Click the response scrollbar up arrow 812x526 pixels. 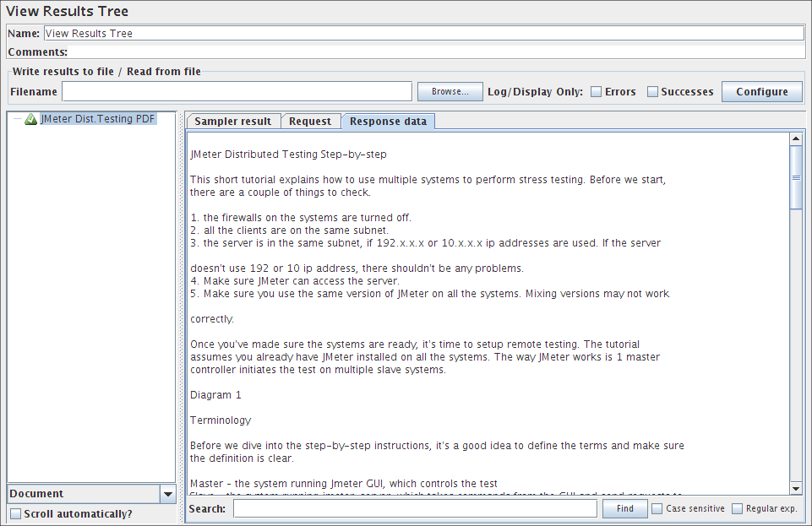pyautogui.click(x=796, y=138)
